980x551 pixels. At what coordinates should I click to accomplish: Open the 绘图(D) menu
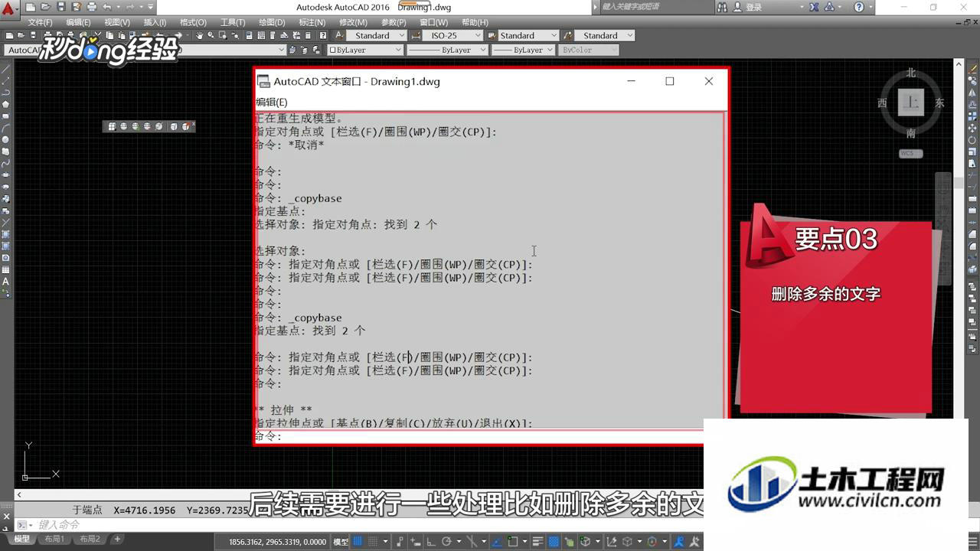(273, 22)
